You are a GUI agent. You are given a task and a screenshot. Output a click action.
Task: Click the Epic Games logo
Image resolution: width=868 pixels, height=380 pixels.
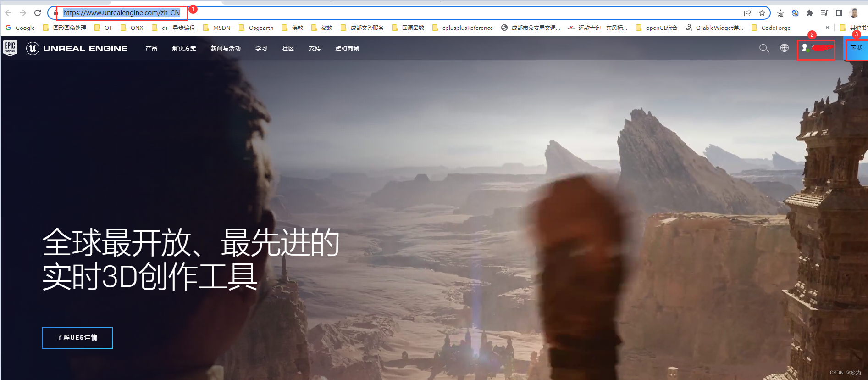10,48
